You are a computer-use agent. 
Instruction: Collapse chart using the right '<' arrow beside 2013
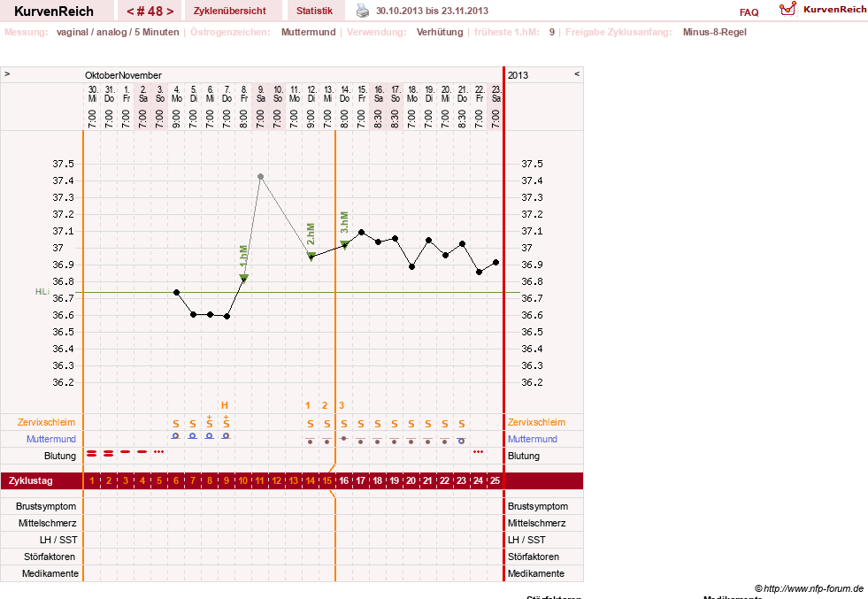[x=577, y=73]
